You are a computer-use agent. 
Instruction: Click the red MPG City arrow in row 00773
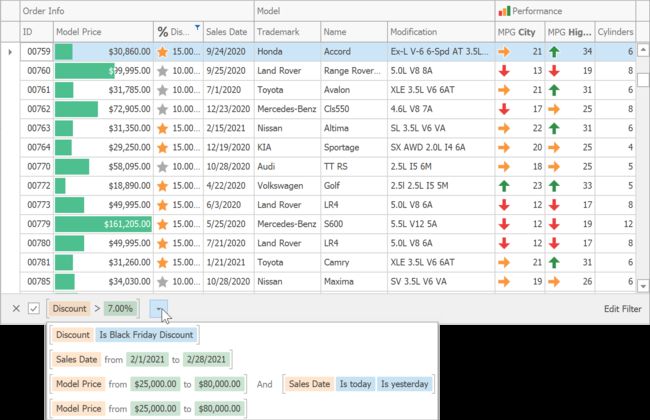(x=504, y=205)
